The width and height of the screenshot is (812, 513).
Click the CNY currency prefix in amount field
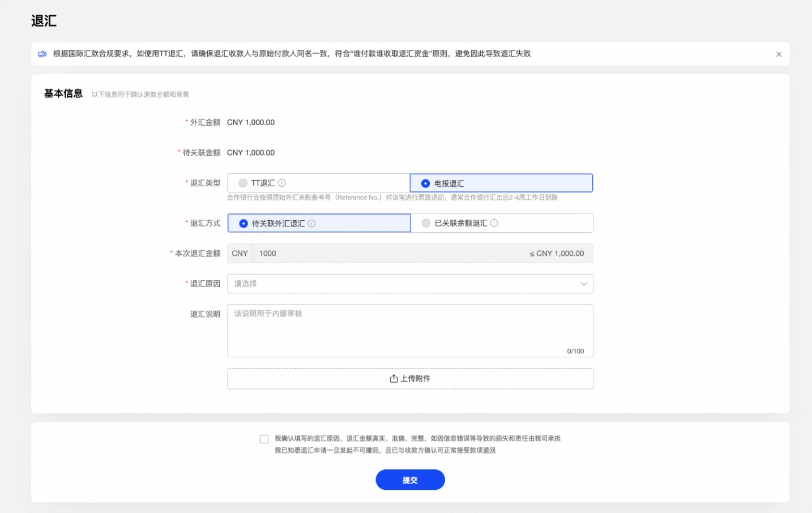(240, 254)
